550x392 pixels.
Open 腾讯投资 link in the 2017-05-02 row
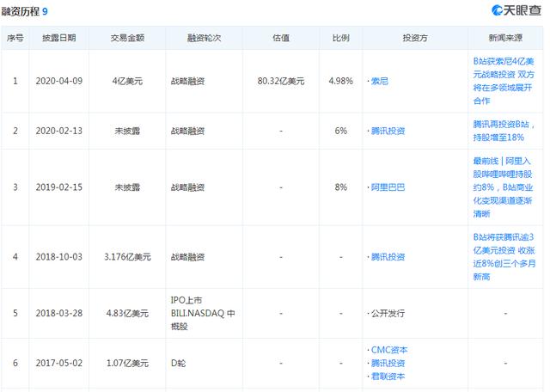(x=388, y=364)
